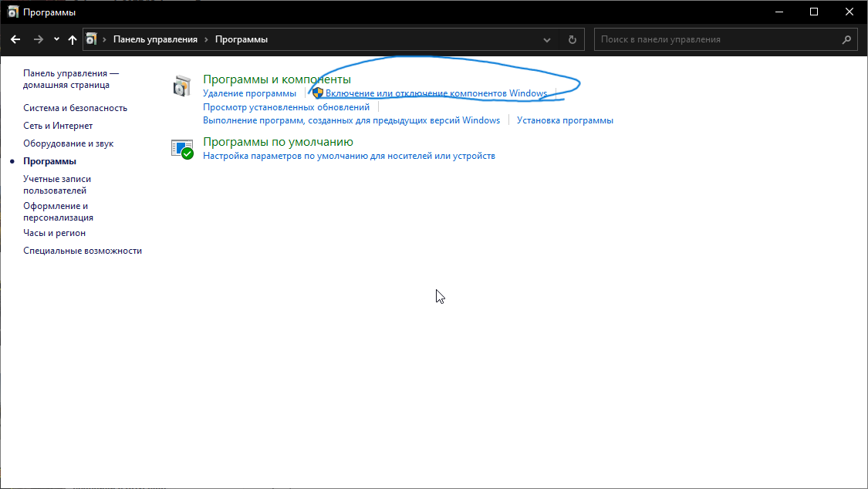This screenshot has height=489, width=868.
Task: Click the Default Programs checkmark icon
Action: [182, 150]
